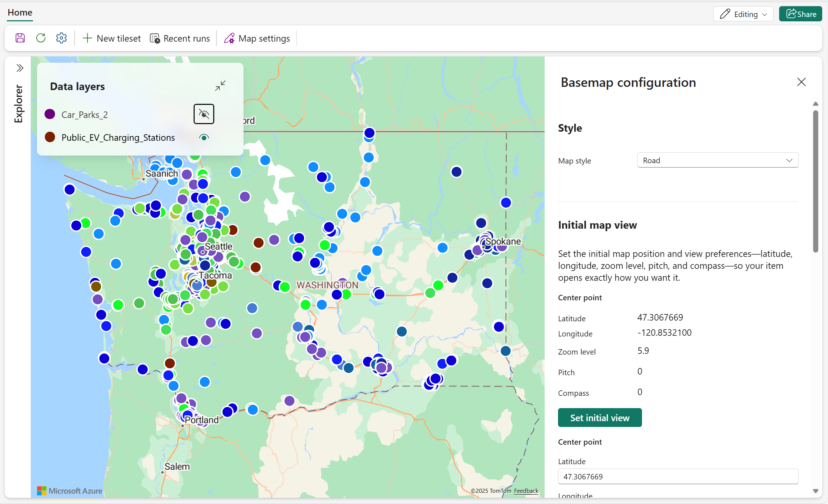Open Map settings
The image size is (828, 504).
pyautogui.click(x=257, y=38)
